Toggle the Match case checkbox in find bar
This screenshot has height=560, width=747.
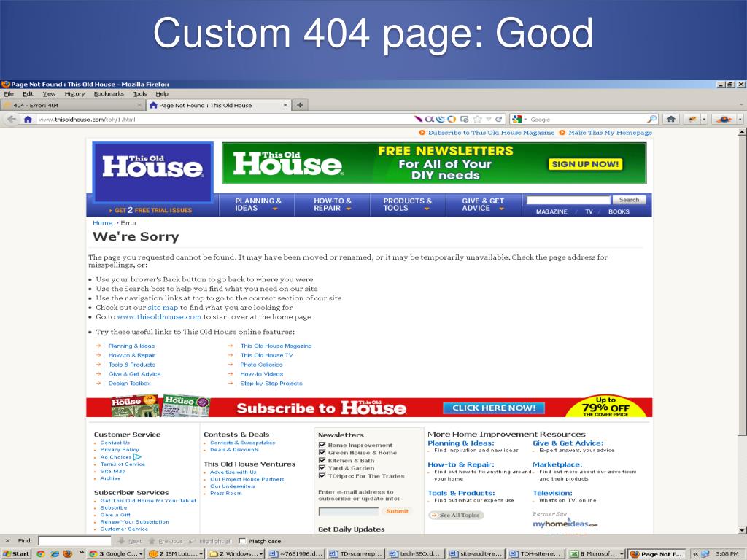point(242,541)
